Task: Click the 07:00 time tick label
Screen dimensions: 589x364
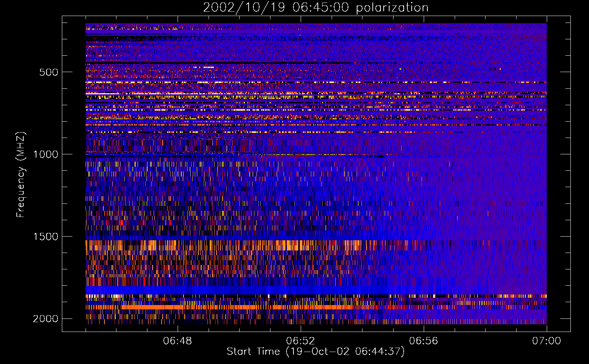Action: click(x=547, y=341)
